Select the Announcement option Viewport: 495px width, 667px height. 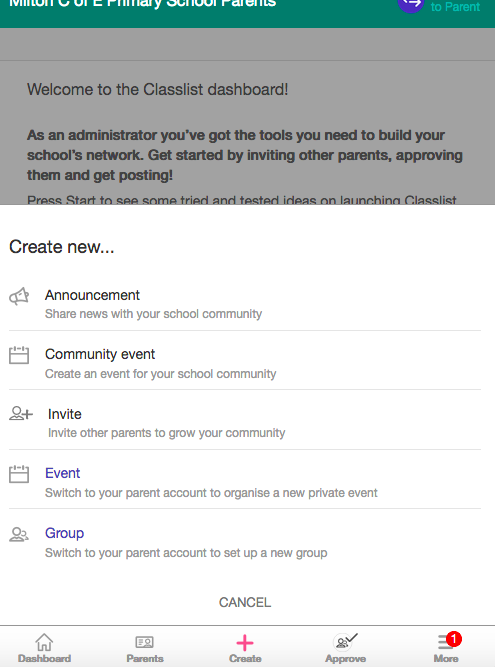(245, 304)
